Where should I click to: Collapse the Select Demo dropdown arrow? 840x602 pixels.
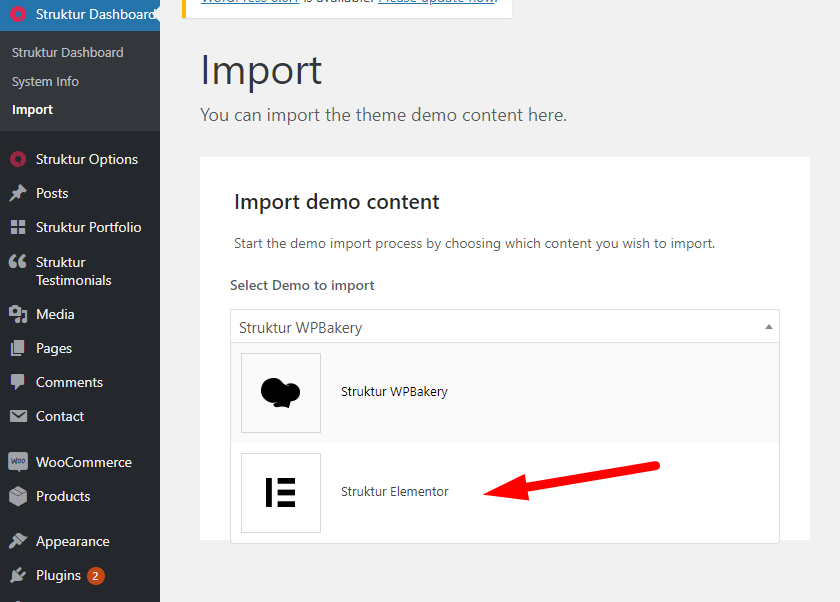[768, 327]
